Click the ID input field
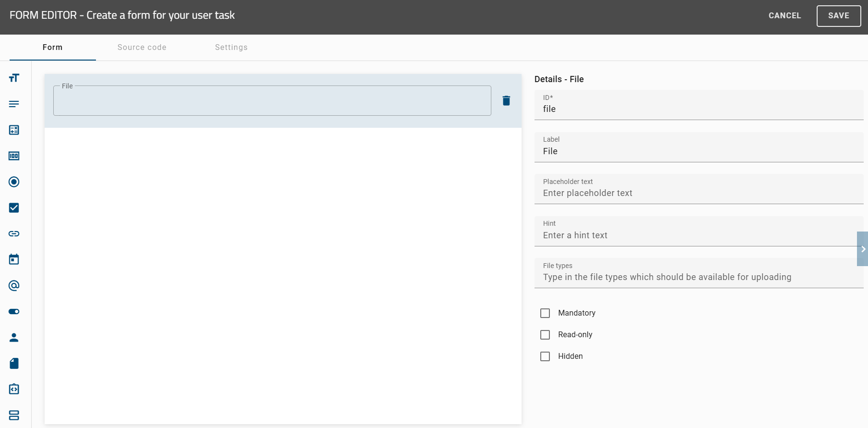868x428 pixels. coord(699,105)
